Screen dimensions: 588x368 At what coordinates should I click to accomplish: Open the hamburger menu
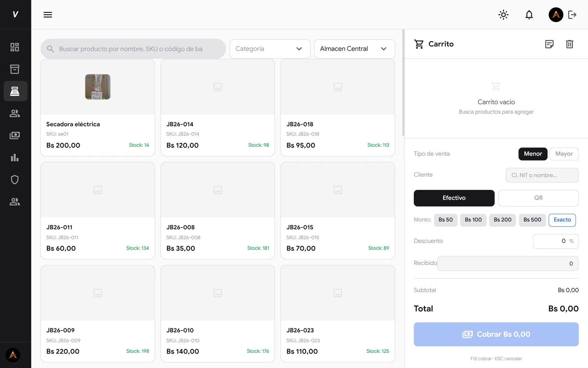[x=48, y=15]
